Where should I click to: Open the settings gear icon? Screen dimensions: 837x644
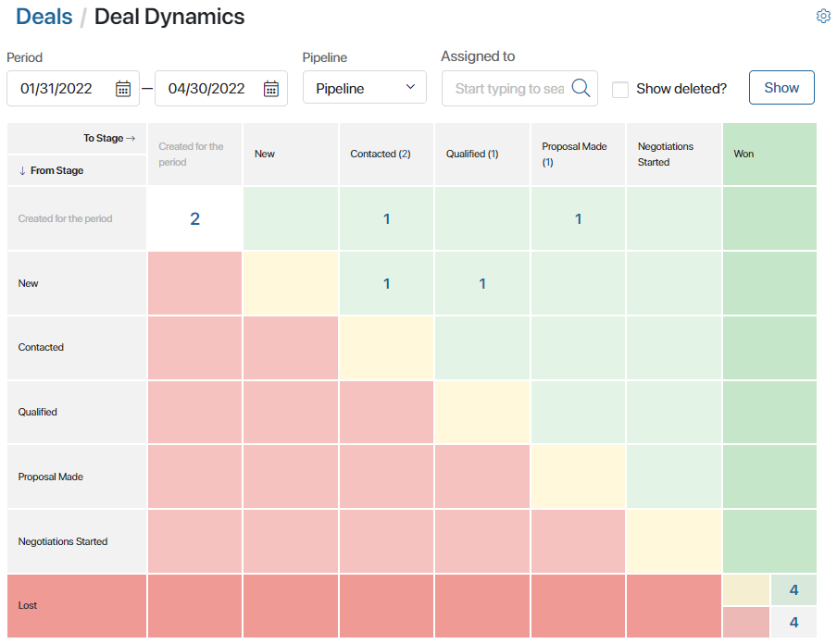[823, 17]
